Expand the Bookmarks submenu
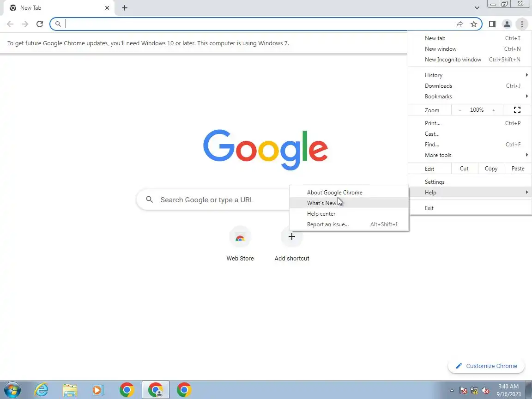This screenshot has width=532, height=399. pyautogui.click(x=470, y=97)
